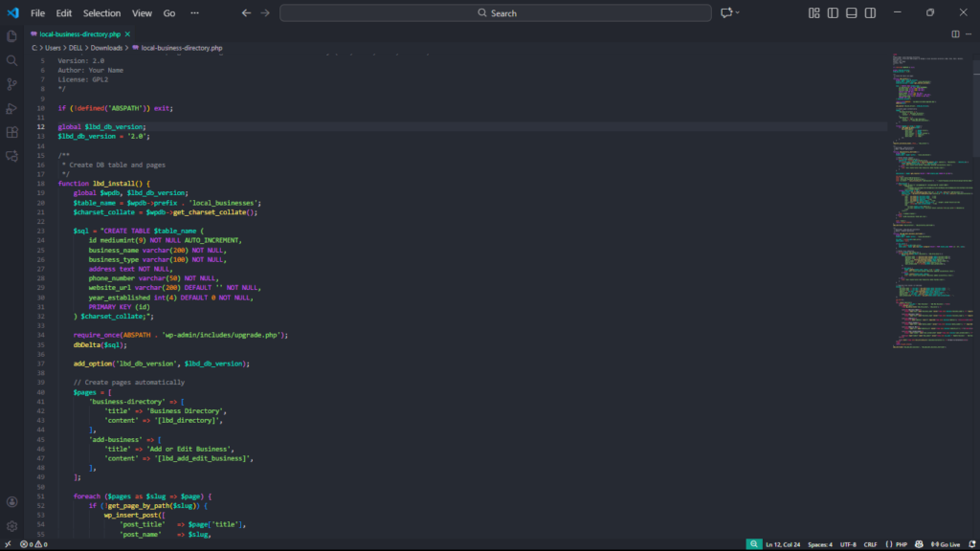Image resolution: width=980 pixels, height=551 pixels.
Task: Expand the hidden menus with the ellipsis
Action: (195, 13)
